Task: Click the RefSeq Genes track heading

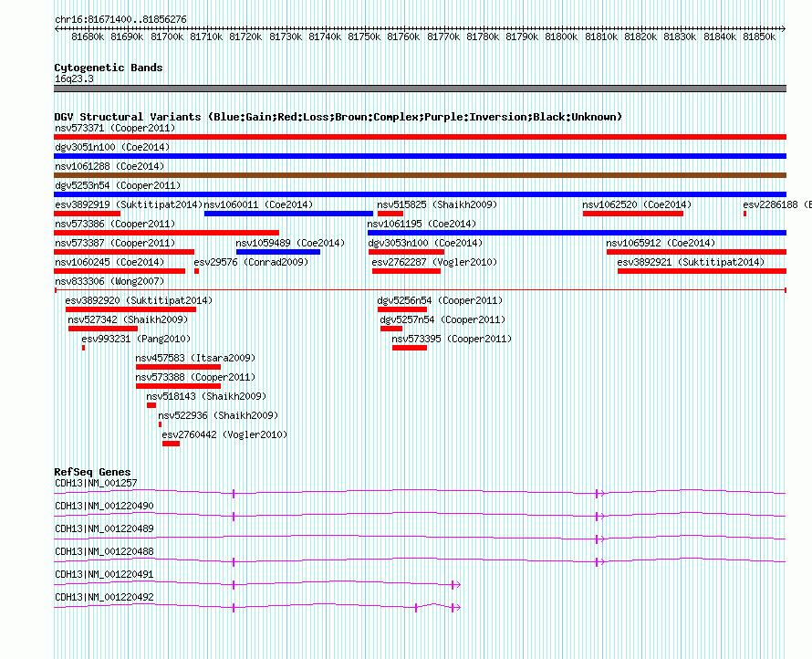Action: coord(92,472)
